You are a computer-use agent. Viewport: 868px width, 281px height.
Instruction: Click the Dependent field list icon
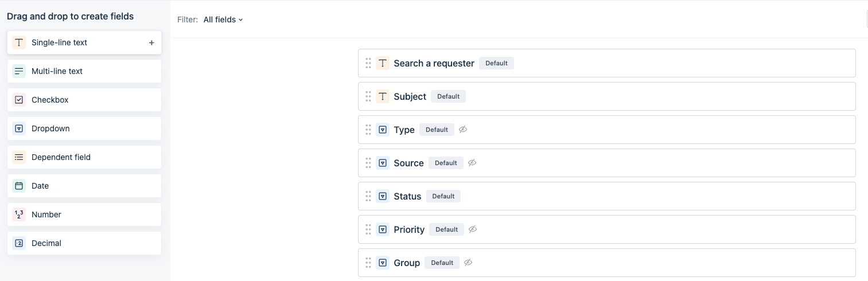click(19, 157)
